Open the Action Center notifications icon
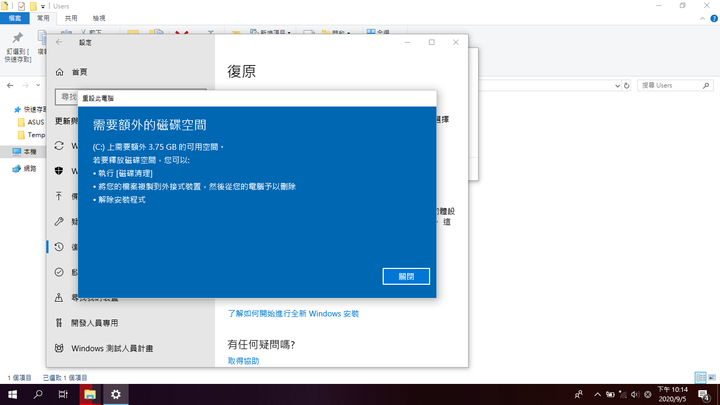Screen dimensions: 720x405 pos(704,394)
